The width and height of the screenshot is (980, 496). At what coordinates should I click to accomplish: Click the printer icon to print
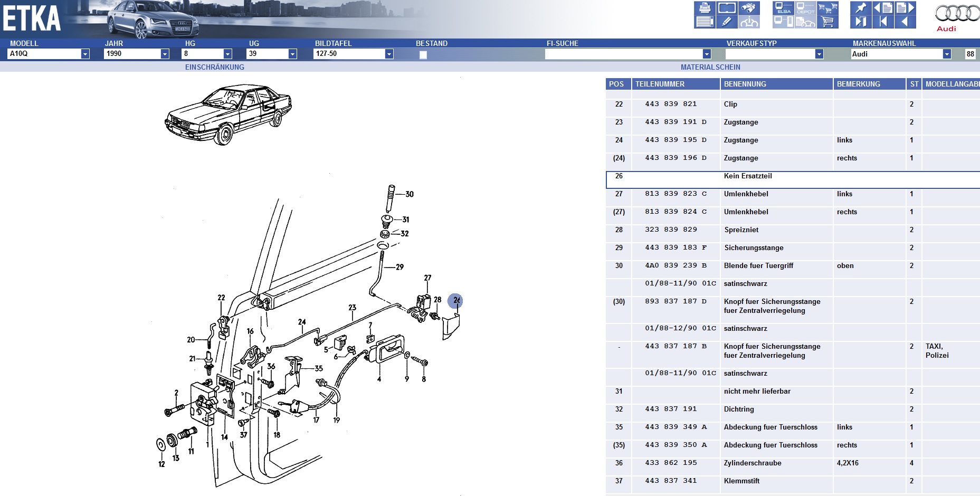point(705,8)
